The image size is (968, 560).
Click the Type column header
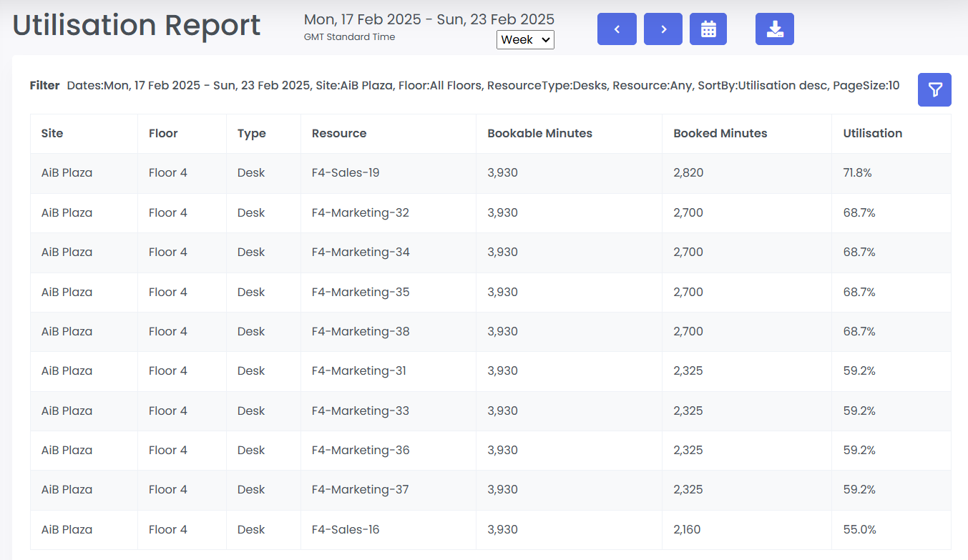pos(251,133)
